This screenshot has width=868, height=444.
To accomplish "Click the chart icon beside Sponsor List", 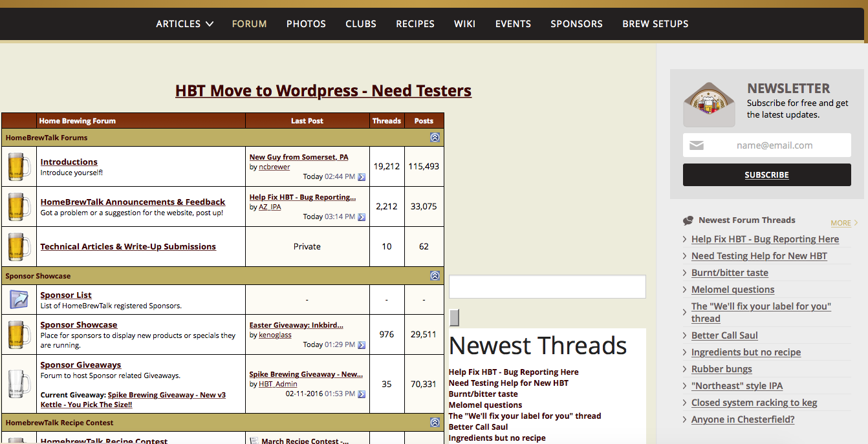I will point(19,300).
